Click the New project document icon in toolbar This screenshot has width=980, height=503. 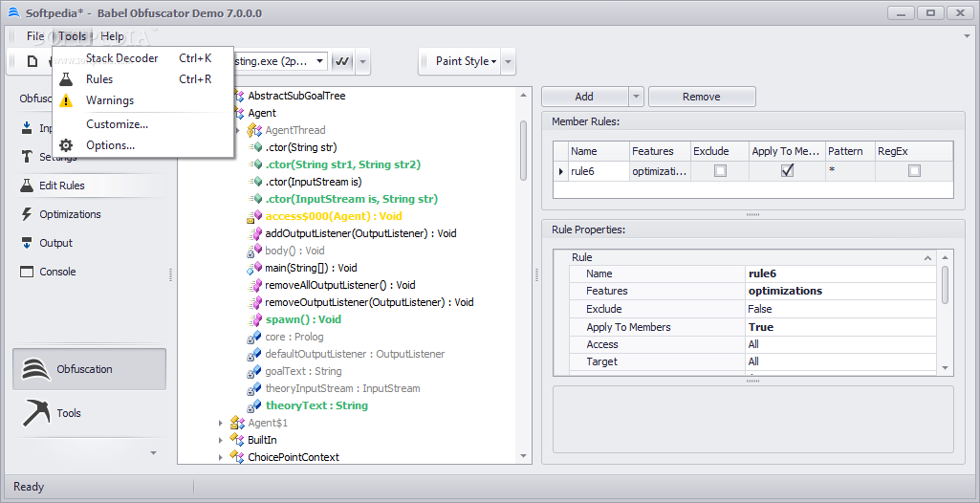[33, 61]
